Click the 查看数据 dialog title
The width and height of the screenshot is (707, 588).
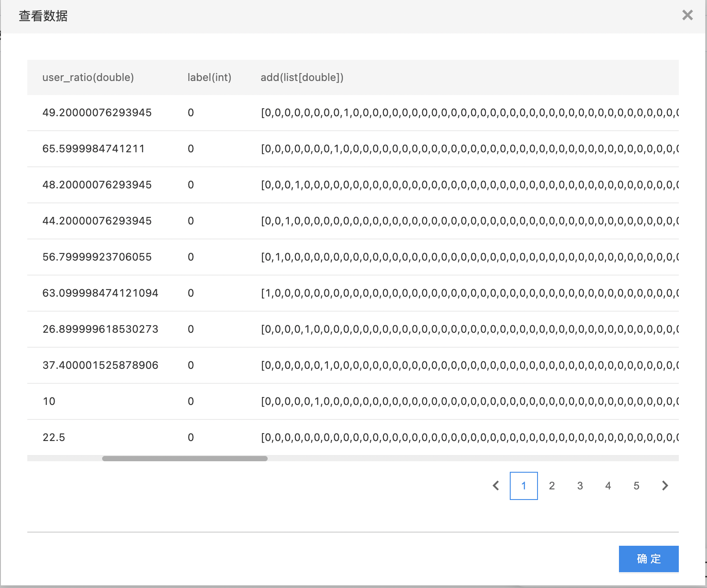point(43,16)
